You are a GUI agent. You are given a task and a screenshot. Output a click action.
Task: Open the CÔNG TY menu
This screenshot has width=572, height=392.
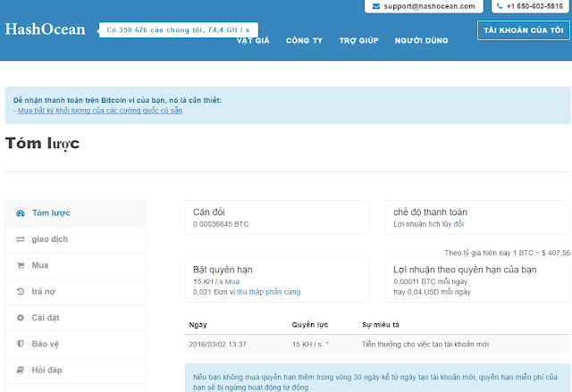[x=304, y=40]
